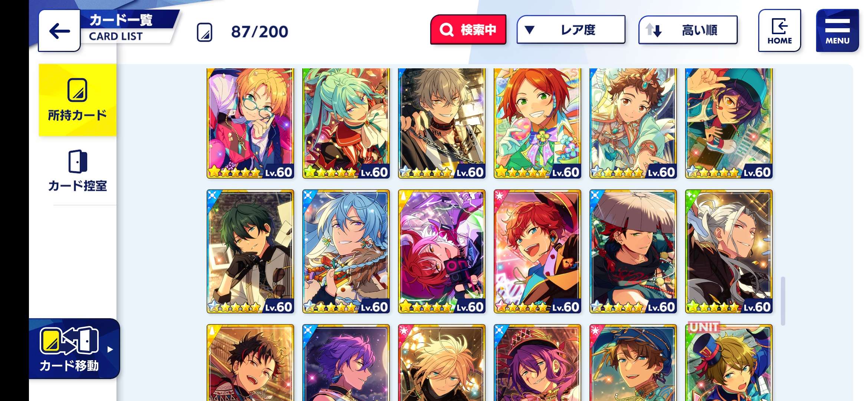The height and width of the screenshot is (401, 868).
Task: Click the card list vertical scrollbar
Action: coord(783,301)
